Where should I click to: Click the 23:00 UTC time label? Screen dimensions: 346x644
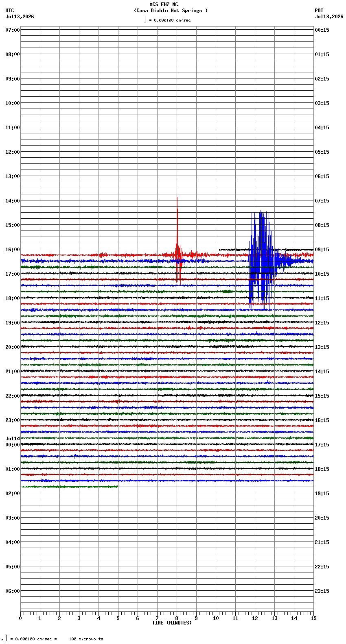pos(13,420)
